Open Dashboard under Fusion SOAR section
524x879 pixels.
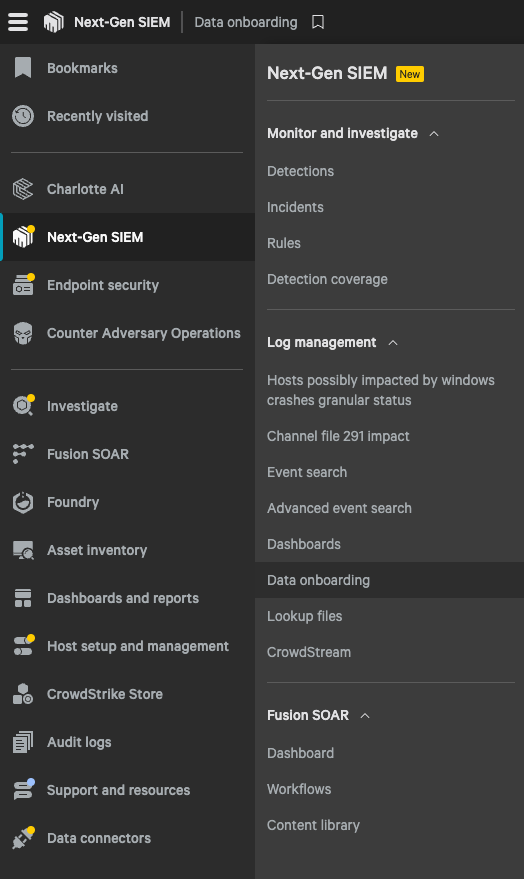(x=300, y=753)
